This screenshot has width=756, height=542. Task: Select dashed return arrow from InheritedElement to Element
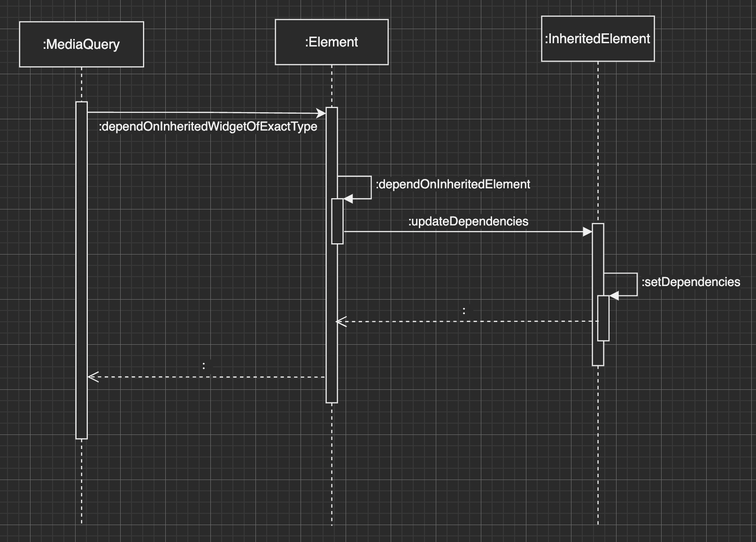tap(467, 322)
